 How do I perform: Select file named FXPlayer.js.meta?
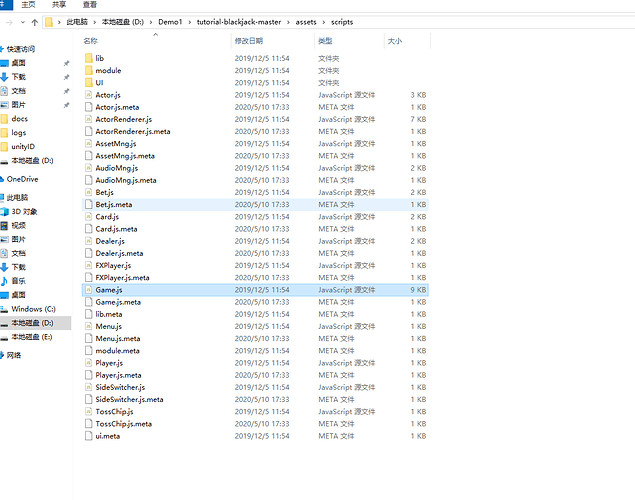(x=122, y=278)
